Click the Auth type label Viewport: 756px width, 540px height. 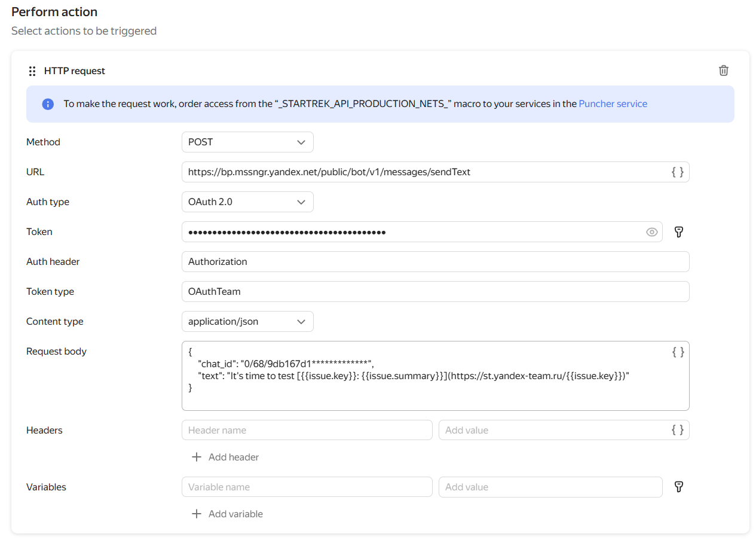[48, 202]
